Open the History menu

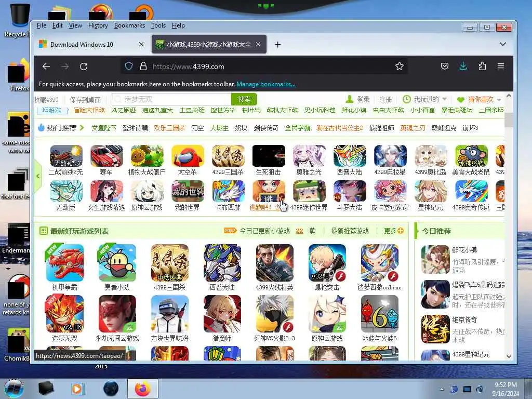pos(98,25)
